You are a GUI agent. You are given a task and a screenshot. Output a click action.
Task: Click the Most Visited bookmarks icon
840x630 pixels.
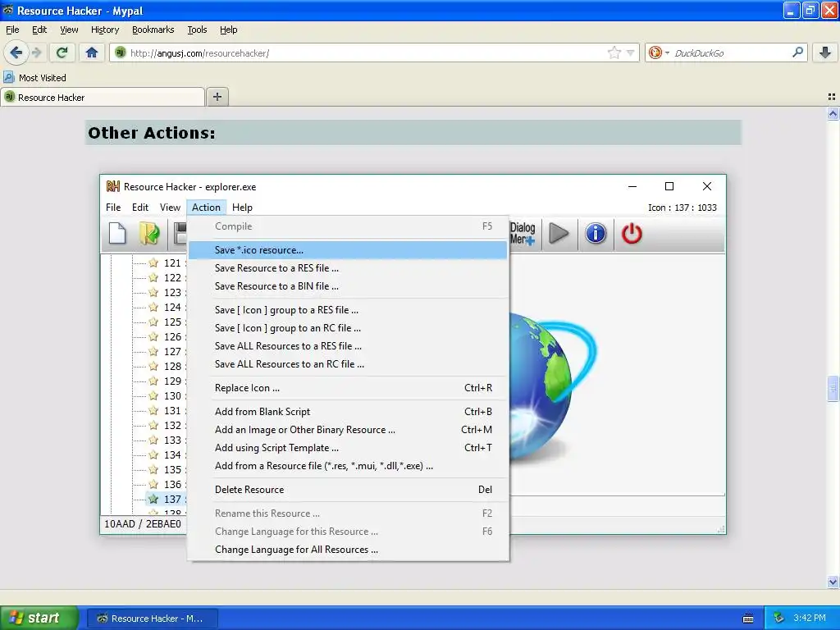coord(8,77)
